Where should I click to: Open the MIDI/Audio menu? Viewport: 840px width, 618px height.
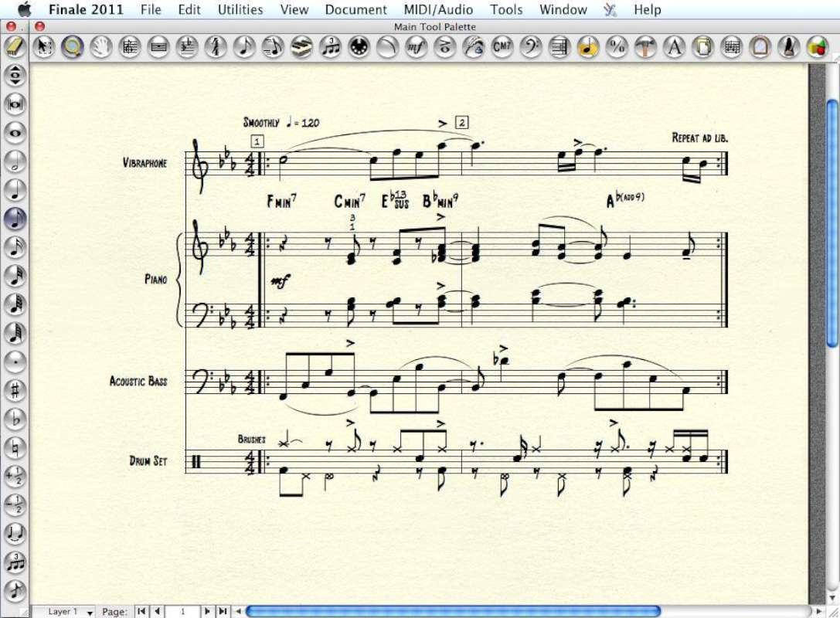point(437,9)
